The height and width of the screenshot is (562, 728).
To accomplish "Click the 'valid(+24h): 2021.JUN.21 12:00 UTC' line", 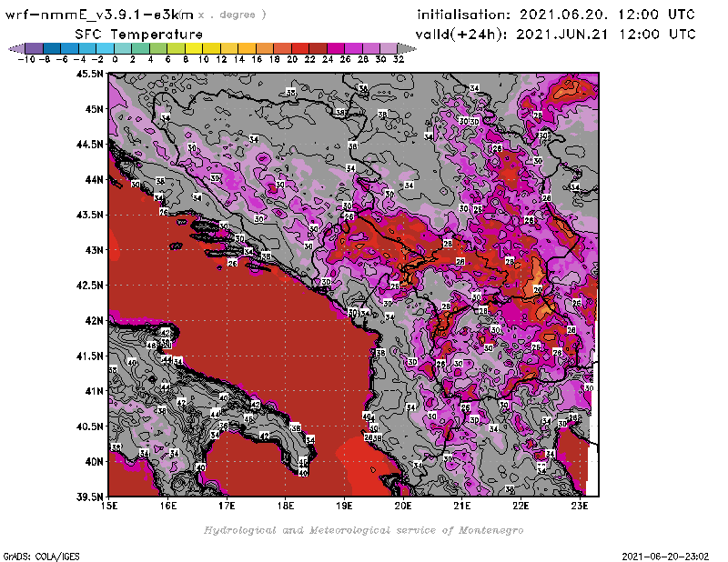I will coord(555,35).
